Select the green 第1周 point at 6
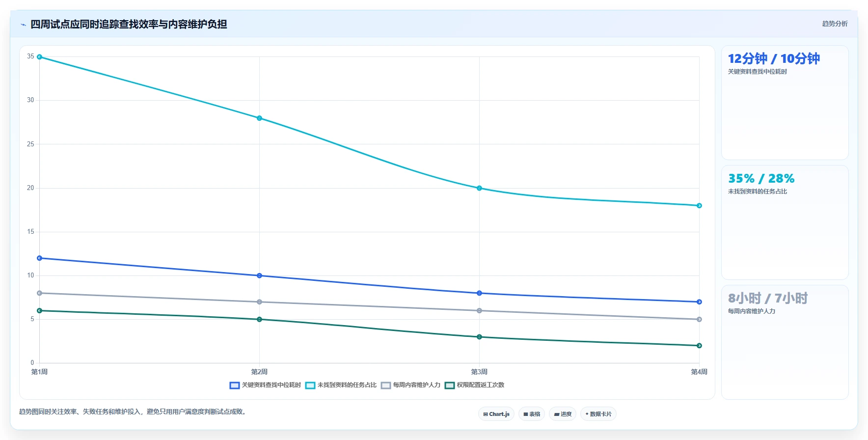 click(40, 311)
